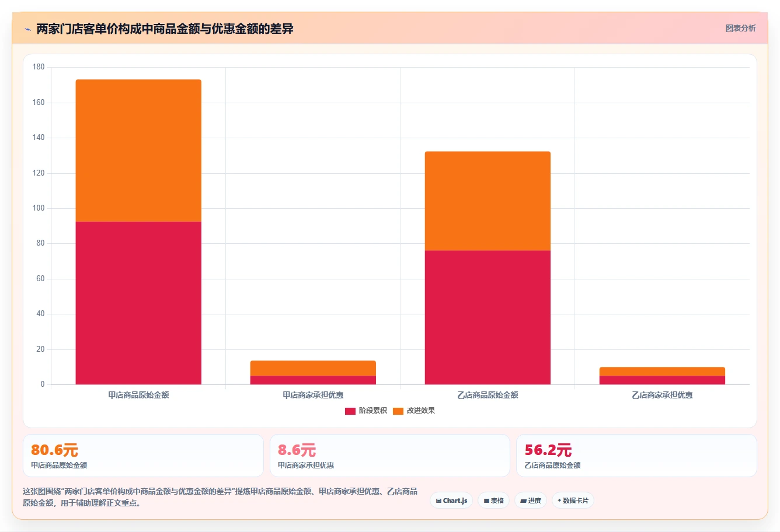Click the 8.6元 data card value
Viewport: 780px width, 532px height.
click(x=297, y=450)
